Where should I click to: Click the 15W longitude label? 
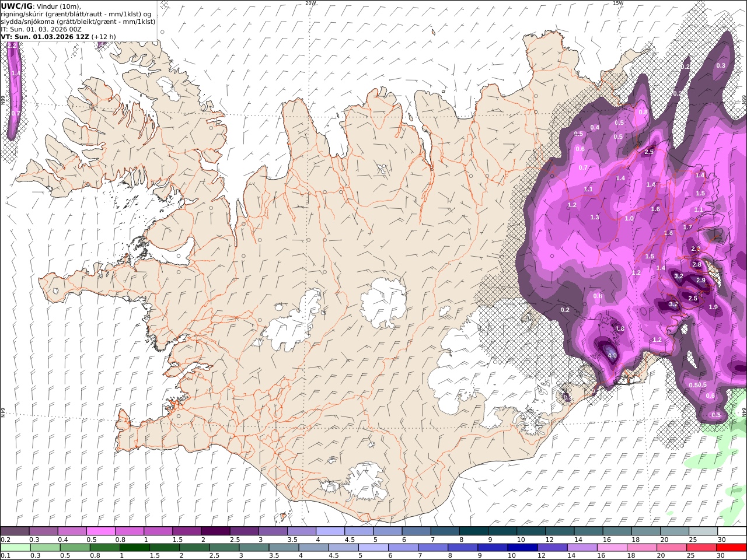click(x=618, y=3)
